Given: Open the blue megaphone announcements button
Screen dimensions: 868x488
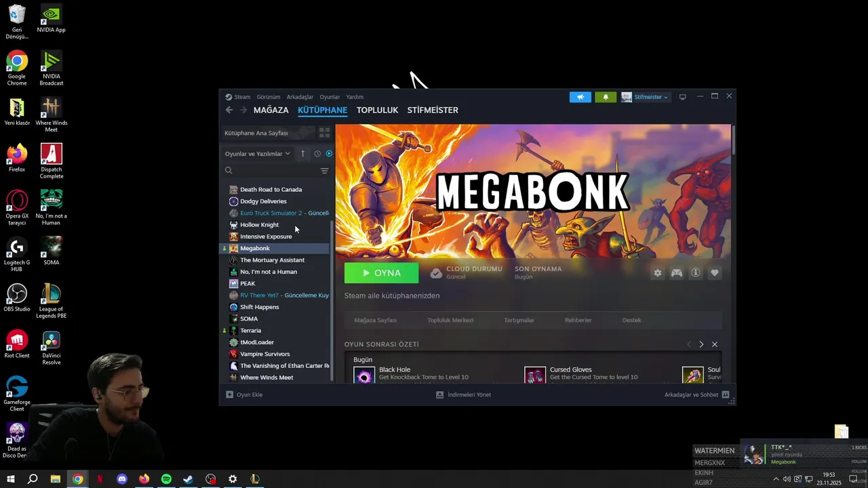Looking at the screenshot, I should (580, 97).
